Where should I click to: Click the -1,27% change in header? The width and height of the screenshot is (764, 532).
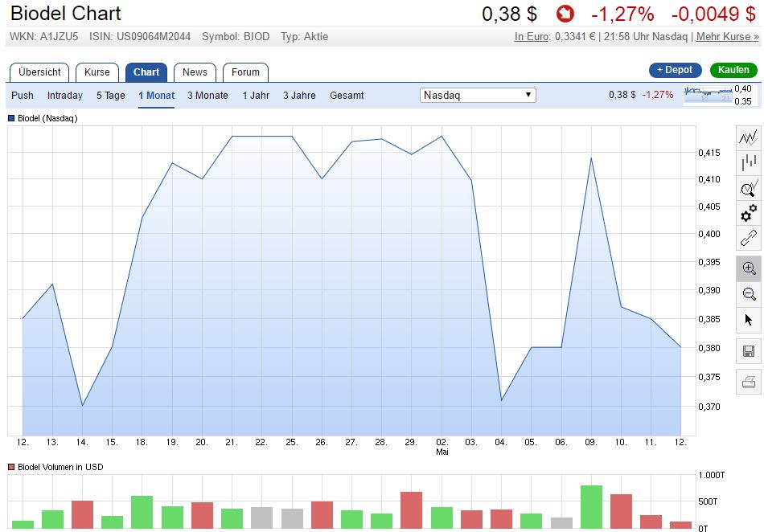coord(622,14)
